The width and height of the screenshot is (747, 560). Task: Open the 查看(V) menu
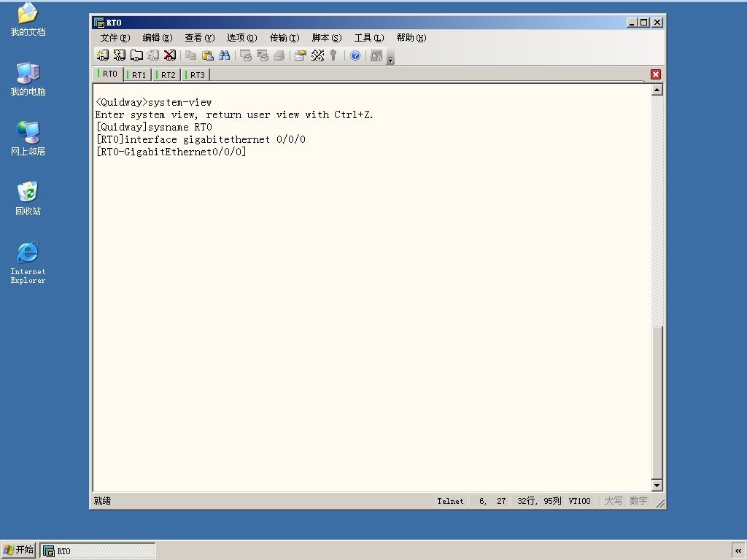(200, 38)
